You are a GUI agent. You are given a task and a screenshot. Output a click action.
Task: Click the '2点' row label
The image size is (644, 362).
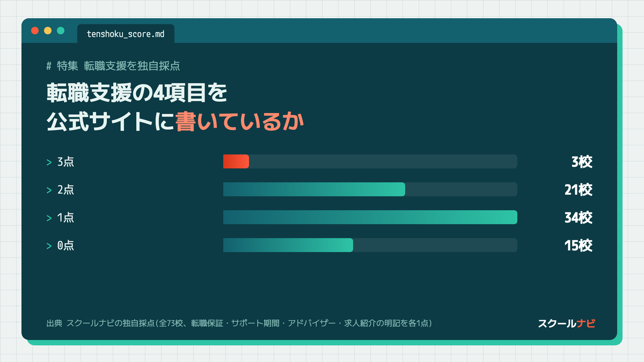[x=65, y=190]
